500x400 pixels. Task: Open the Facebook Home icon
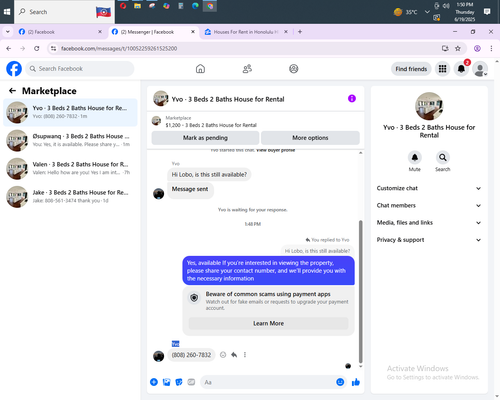pyautogui.click(x=200, y=69)
